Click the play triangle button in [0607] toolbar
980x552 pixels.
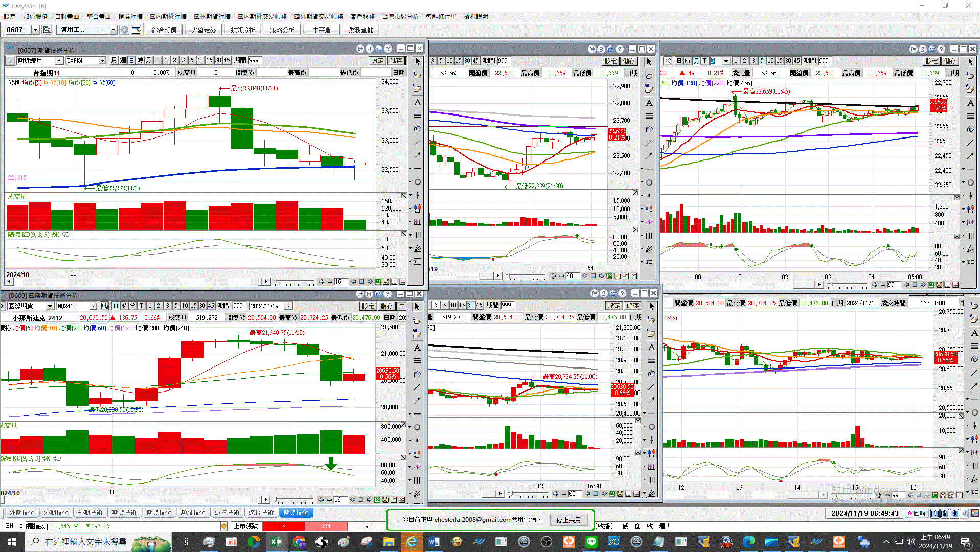click(x=10, y=60)
